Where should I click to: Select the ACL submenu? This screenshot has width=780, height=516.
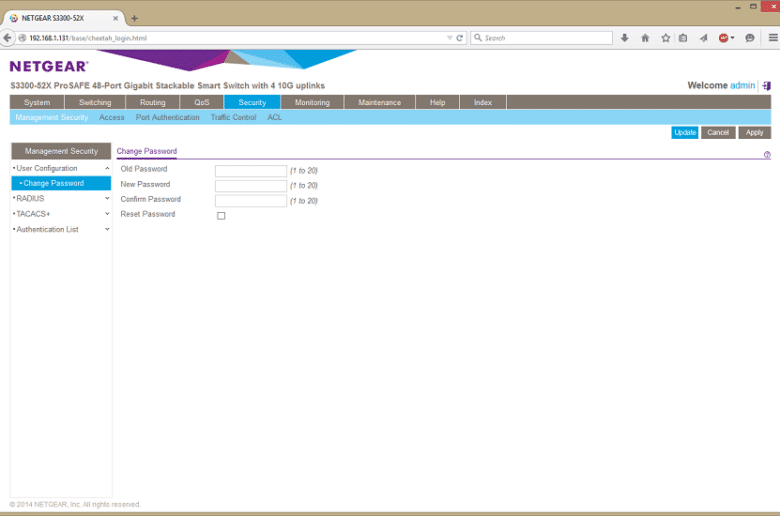click(x=275, y=117)
